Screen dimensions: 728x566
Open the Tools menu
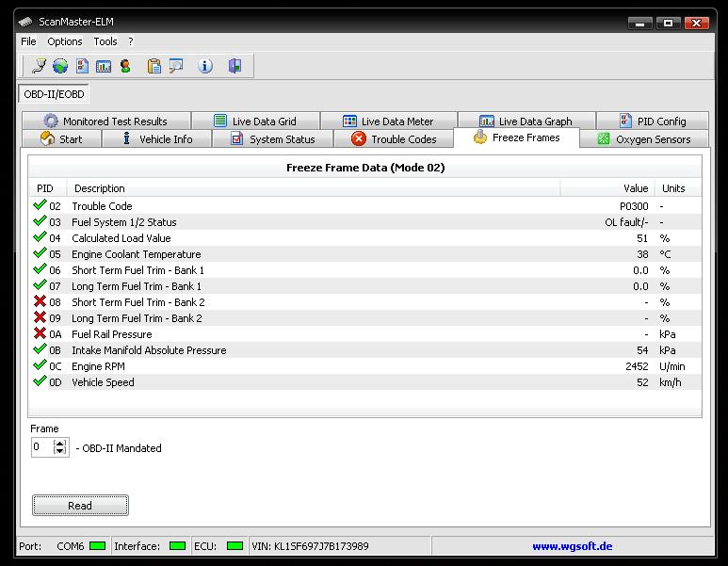point(105,41)
